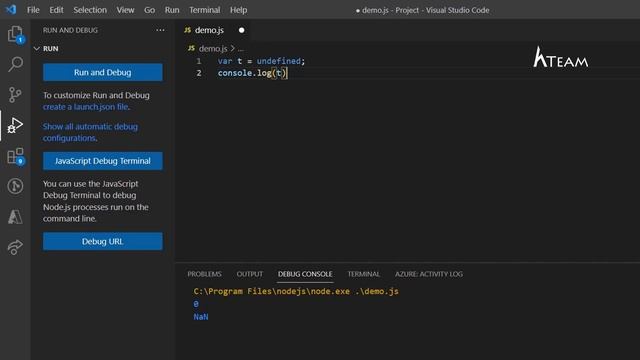Expand the breadcrumb ellipsis after demo.js

pyautogui.click(x=241, y=49)
